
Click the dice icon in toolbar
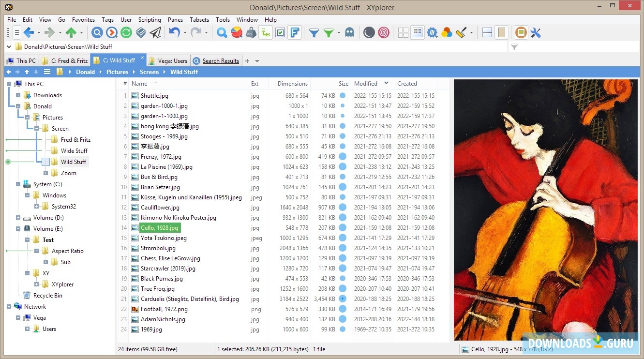click(141, 33)
